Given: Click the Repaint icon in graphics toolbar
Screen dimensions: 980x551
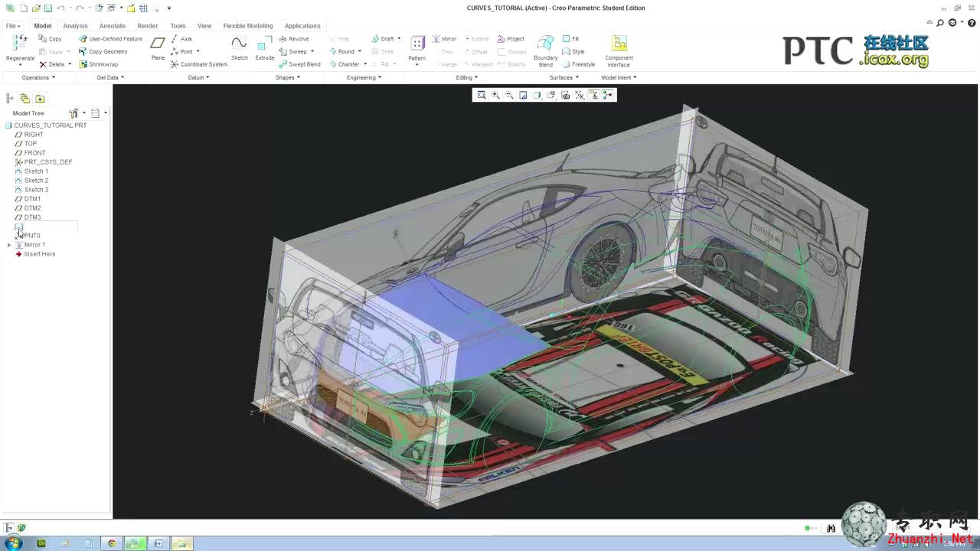Looking at the screenshot, I should coord(523,95).
